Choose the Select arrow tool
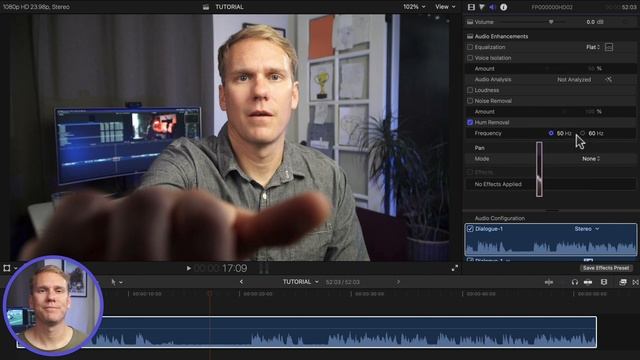The height and width of the screenshot is (360, 640). point(113,282)
